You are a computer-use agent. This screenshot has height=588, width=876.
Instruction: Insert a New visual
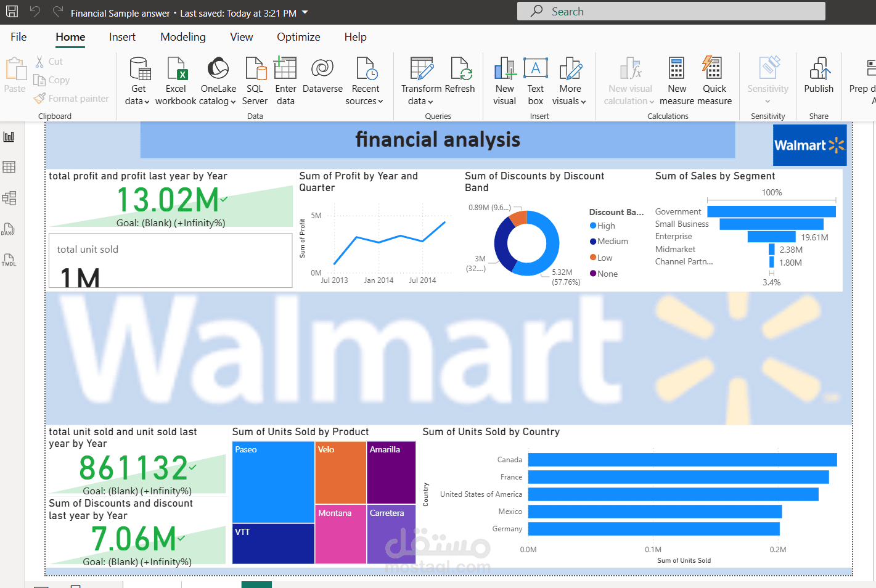pyautogui.click(x=504, y=81)
